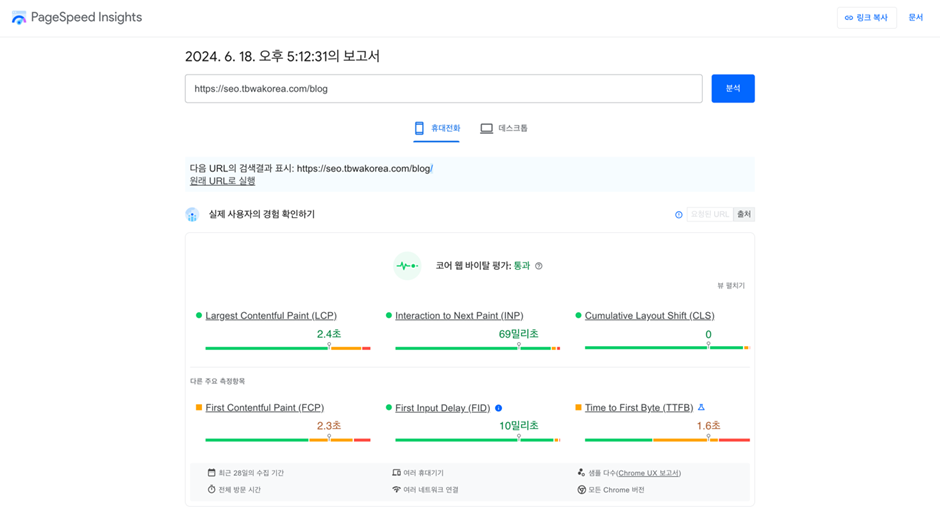Open the 원래 URL로 실행 link

222,181
